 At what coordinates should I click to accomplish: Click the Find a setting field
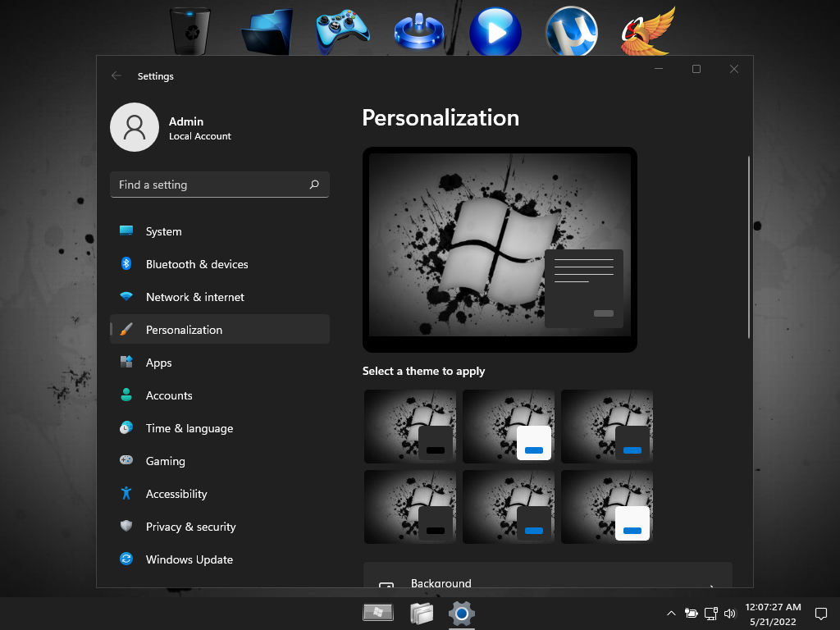(220, 185)
